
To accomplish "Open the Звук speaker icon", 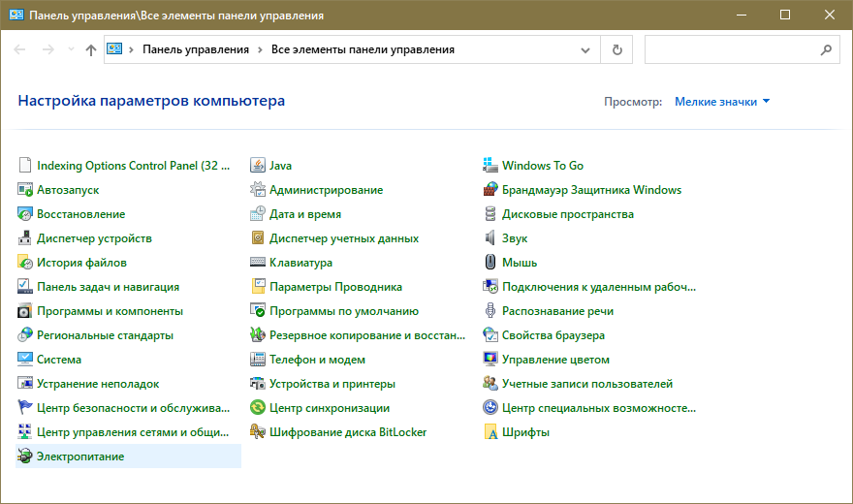I will (x=490, y=238).
